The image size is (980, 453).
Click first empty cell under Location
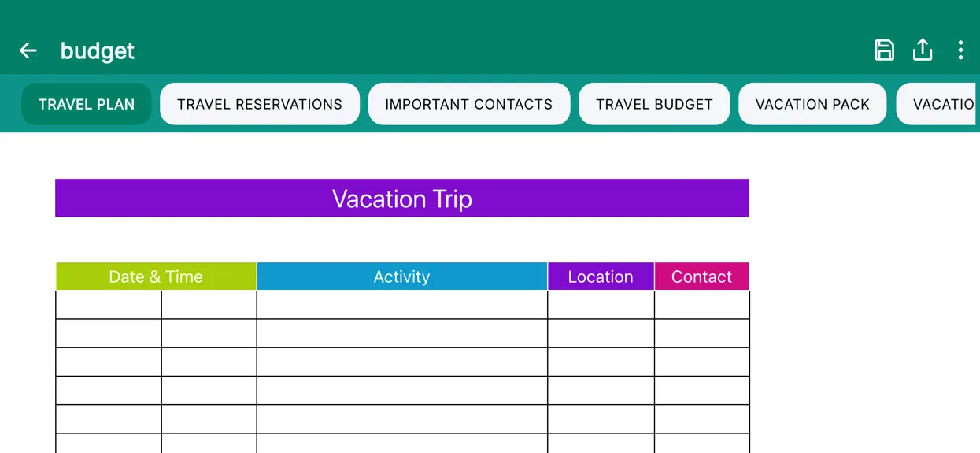tap(601, 305)
